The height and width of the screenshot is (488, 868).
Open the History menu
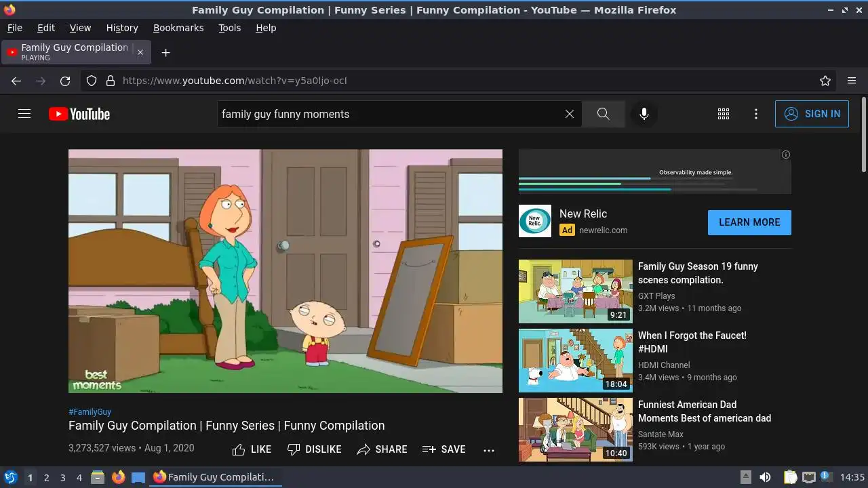[x=122, y=28]
